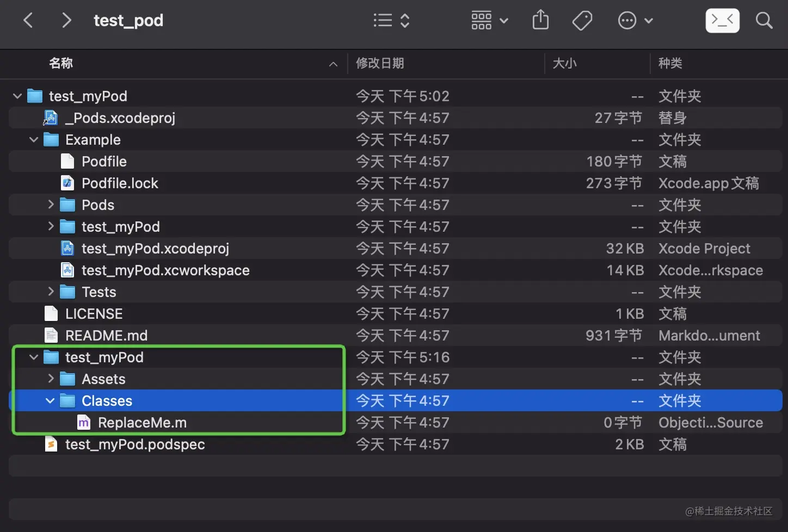Select the README.md file row

click(x=106, y=336)
